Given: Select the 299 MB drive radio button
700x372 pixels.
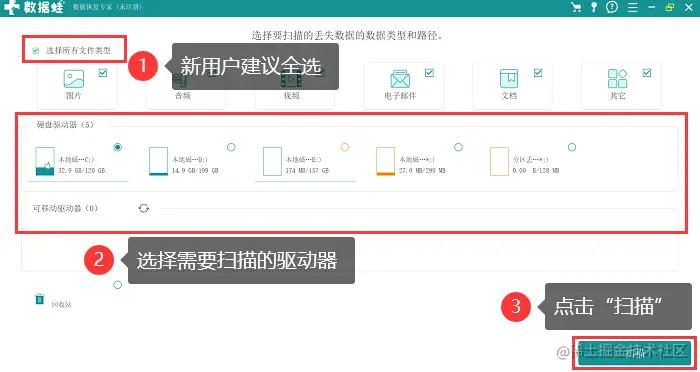Looking at the screenshot, I should [458, 147].
